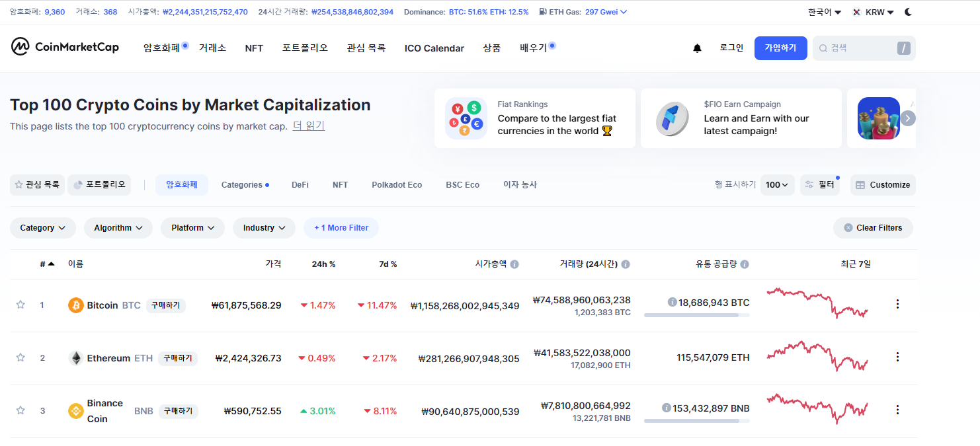Open the Algorithm filter dropdown
The width and height of the screenshot is (980, 446).
(118, 228)
